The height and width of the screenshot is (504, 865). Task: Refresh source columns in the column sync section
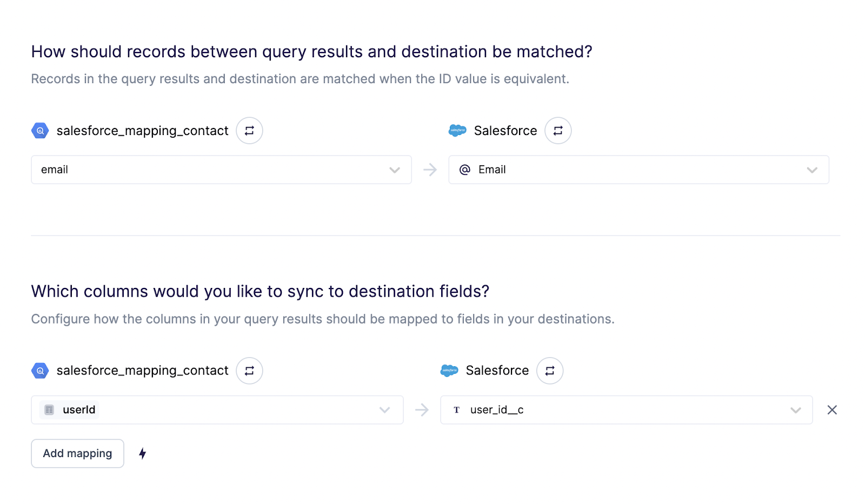pos(249,371)
